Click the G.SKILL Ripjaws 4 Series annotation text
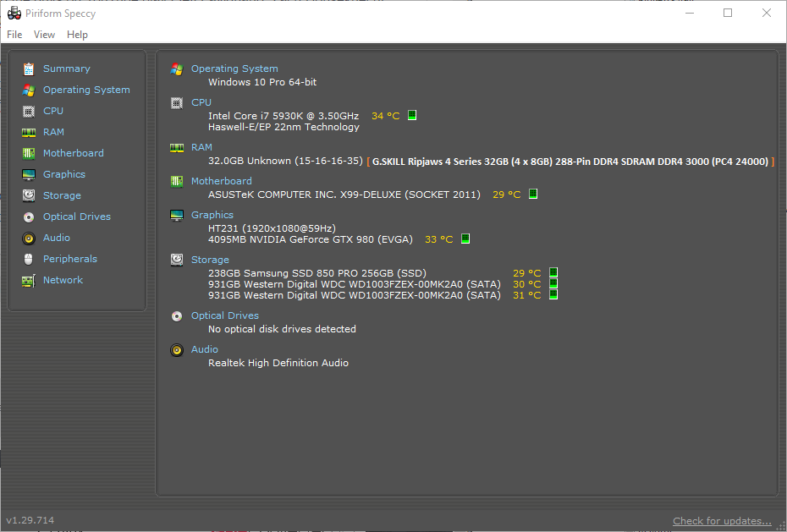Screen dimensions: 787x532 point(570,162)
